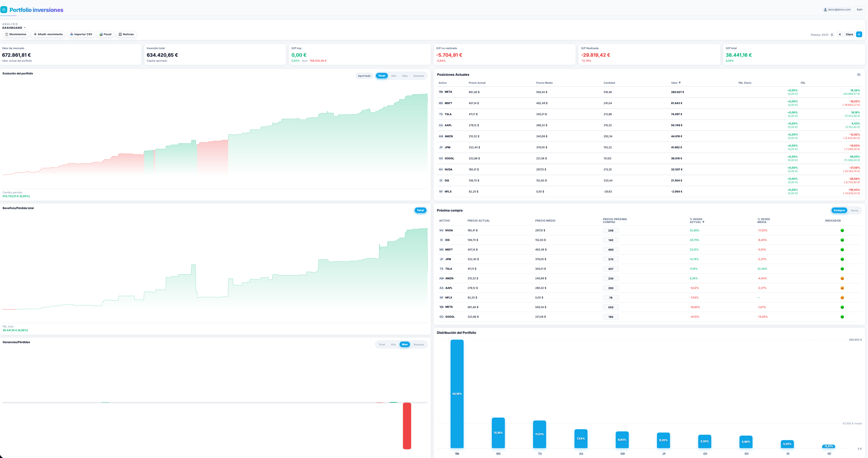Click the META logo in Posiciones Actuales
The width and height of the screenshot is (868, 458).
coord(441,92)
